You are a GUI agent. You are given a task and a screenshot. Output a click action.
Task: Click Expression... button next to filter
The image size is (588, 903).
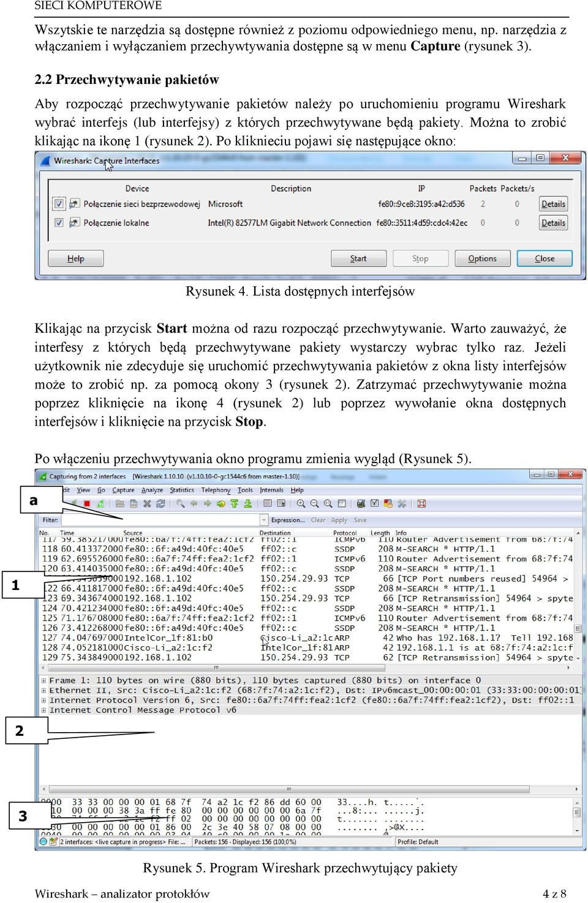pos(288,520)
